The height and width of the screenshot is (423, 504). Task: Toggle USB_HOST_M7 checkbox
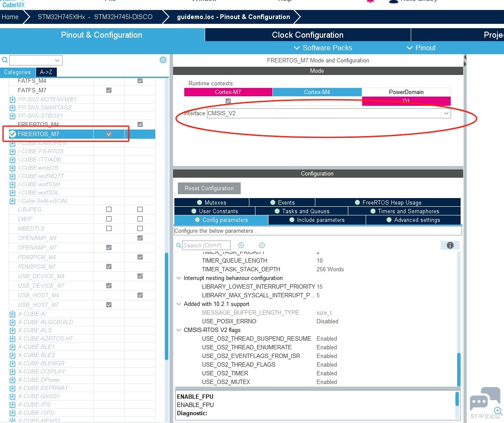click(x=109, y=305)
